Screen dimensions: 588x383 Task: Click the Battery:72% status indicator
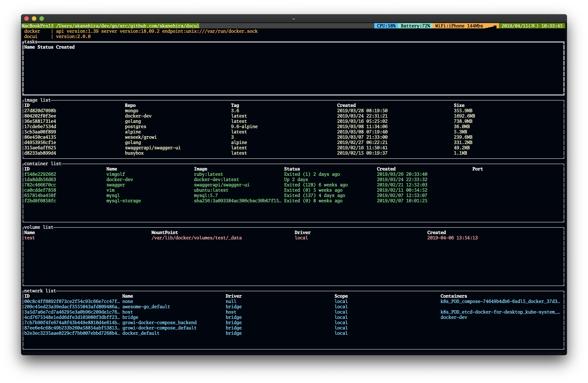415,26
